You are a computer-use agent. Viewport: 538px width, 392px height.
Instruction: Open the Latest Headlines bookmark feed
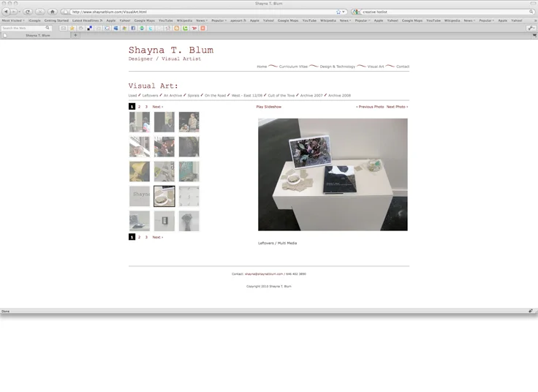click(x=87, y=20)
